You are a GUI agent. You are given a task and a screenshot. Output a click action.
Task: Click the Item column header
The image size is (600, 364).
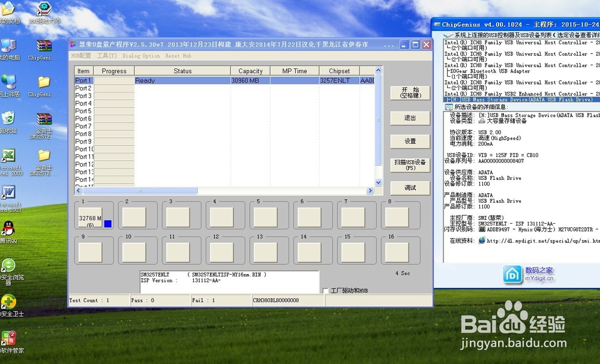(84, 71)
